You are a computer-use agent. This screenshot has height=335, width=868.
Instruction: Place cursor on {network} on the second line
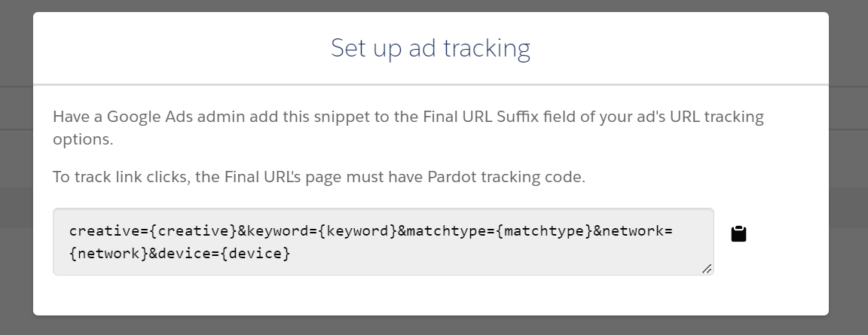[109, 254]
